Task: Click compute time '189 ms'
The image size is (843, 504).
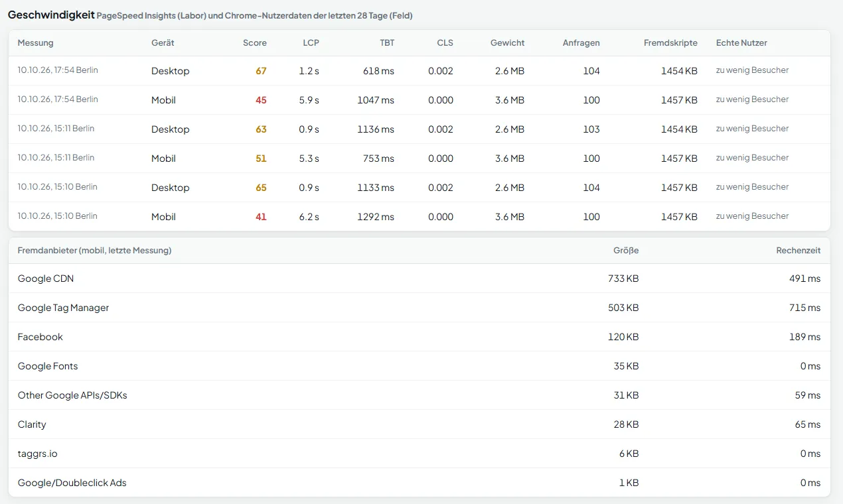Action: 805,337
